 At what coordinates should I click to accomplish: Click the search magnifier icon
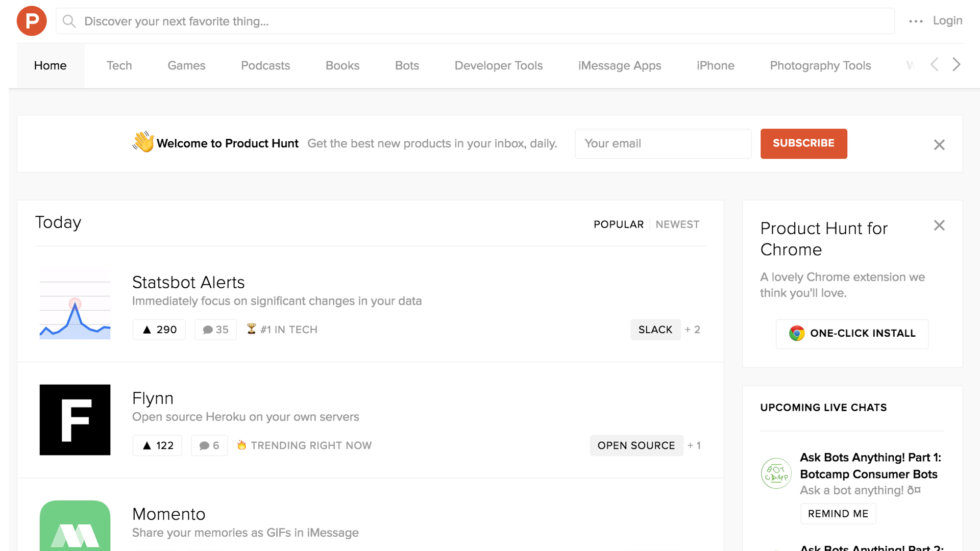(69, 21)
